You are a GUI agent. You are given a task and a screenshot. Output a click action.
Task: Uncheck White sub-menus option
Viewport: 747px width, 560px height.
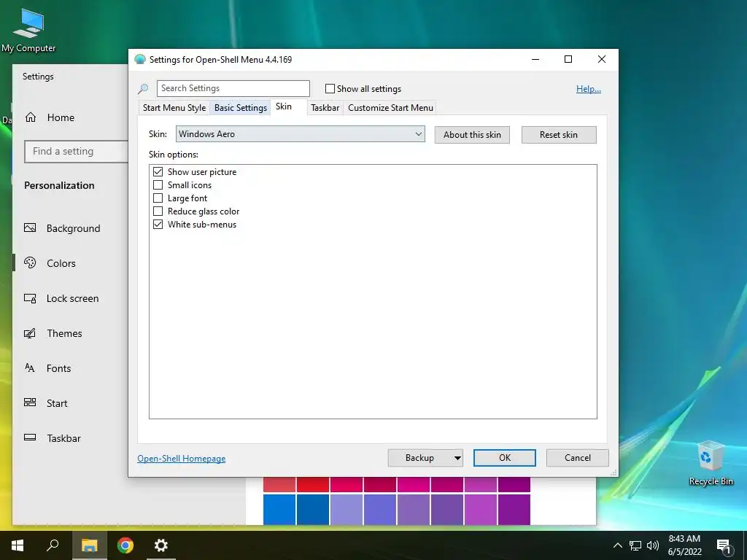[158, 225]
